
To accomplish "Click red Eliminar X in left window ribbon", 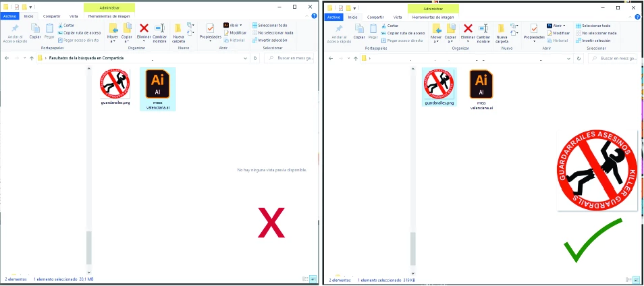I will click(144, 28).
